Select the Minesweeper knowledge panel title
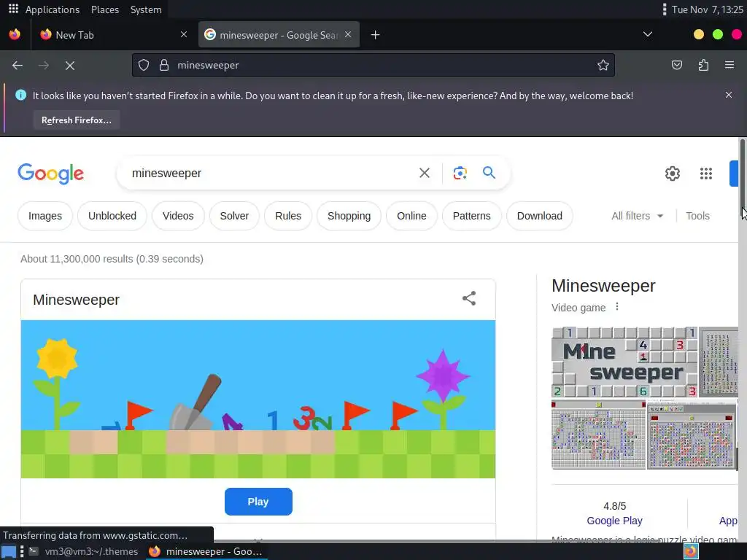Image resolution: width=747 pixels, height=560 pixels. coord(603,286)
